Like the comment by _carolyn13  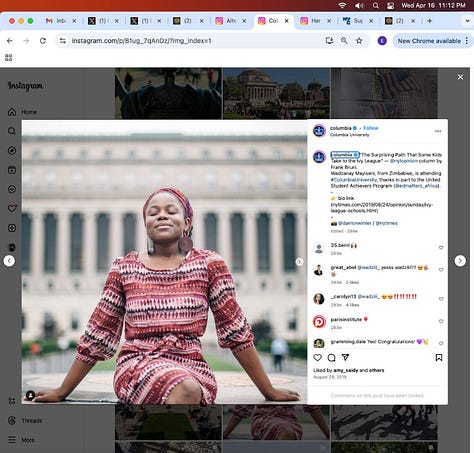[441, 299]
